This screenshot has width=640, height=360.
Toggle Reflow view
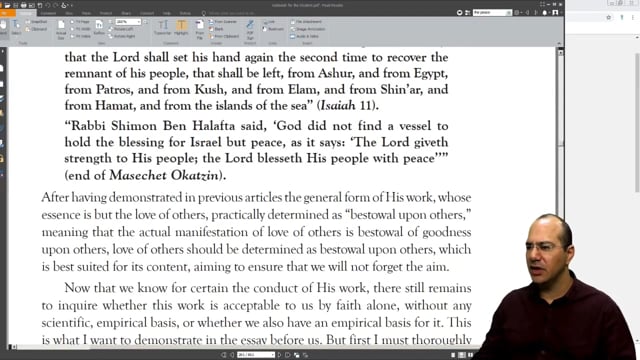(99, 28)
